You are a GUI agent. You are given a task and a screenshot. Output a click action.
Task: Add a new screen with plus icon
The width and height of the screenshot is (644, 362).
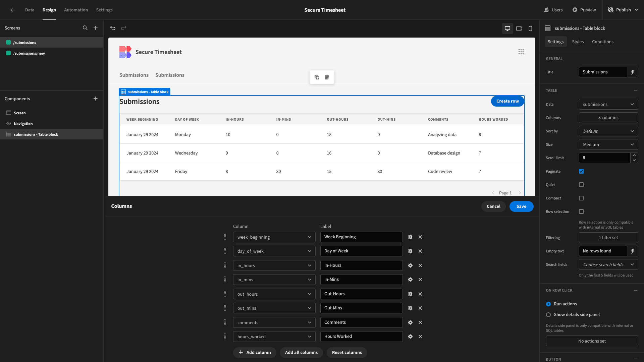pyautogui.click(x=96, y=28)
